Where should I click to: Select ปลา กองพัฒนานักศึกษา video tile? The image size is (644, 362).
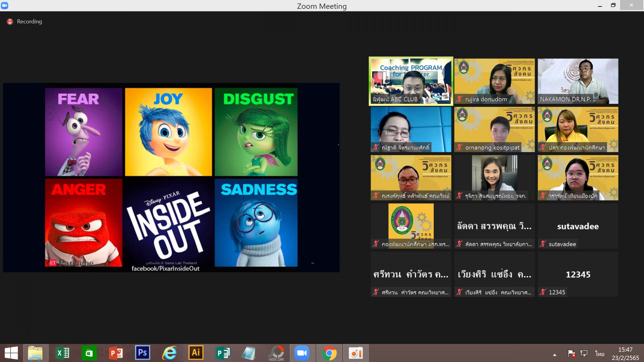tap(578, 129)
